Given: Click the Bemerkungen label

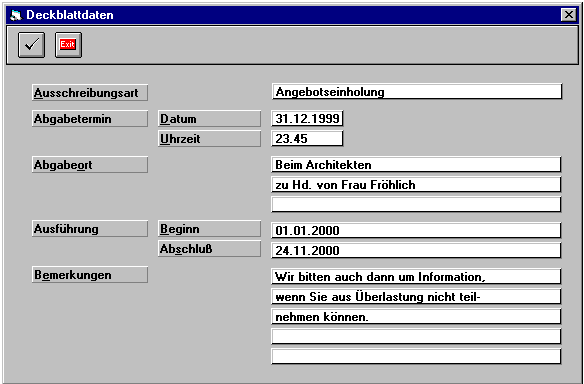Looking at the screenshot, I should (90, 274).
